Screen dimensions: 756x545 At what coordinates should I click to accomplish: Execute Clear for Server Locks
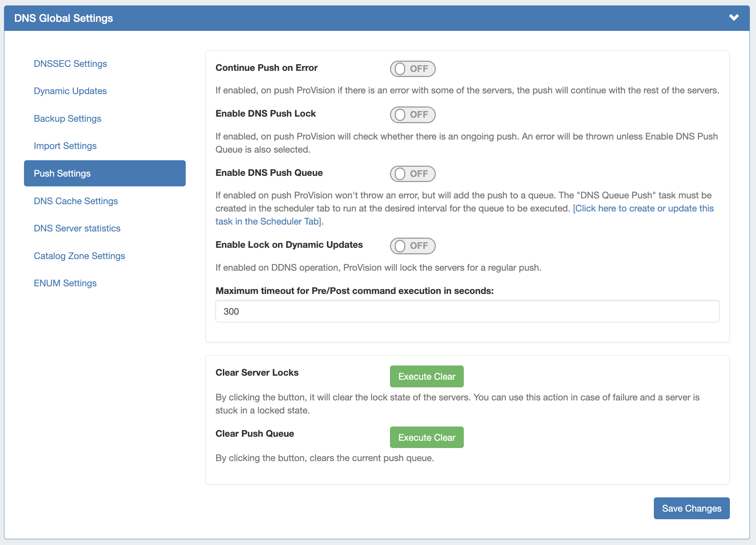coord(426,376)
